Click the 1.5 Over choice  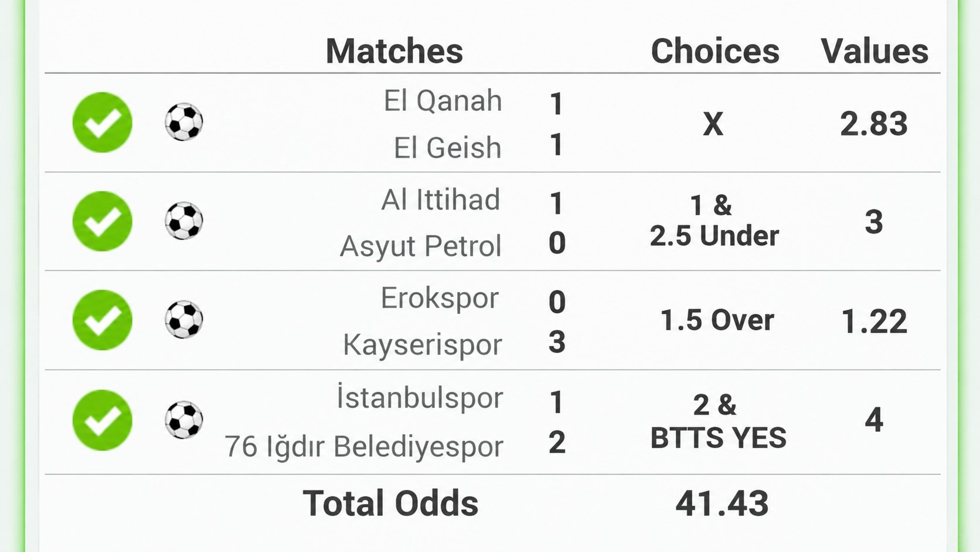pos(717,320)
